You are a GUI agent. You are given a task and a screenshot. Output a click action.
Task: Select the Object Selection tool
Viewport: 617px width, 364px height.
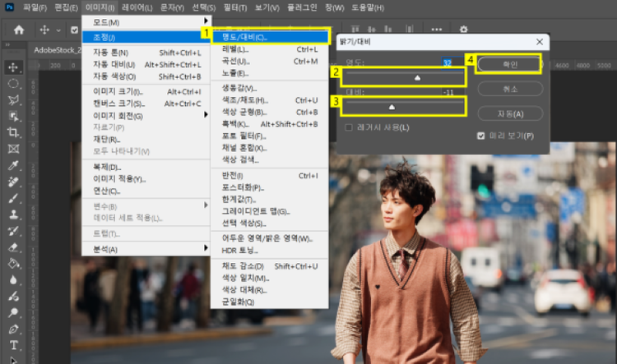[13, 117]
